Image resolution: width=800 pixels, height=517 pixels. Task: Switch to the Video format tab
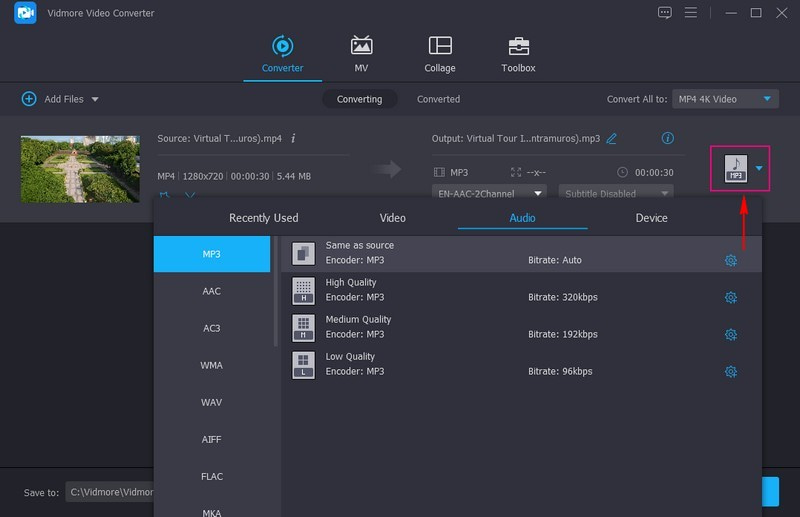[x=392, y=218]
